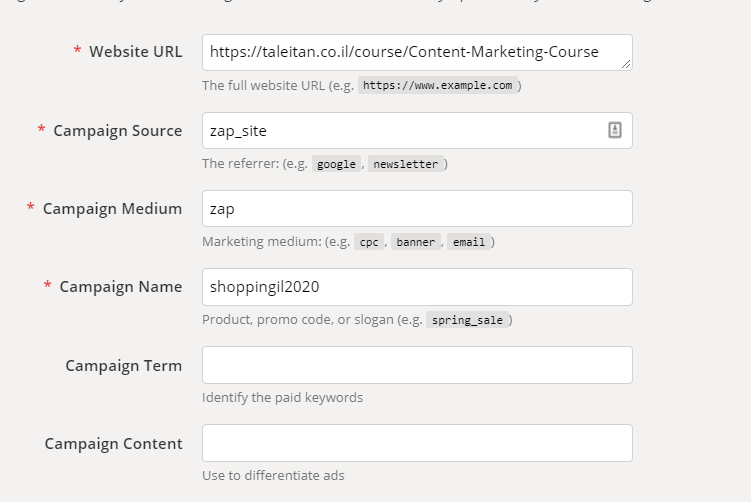Focus the empty Campaign Term field
Viewport: 751px width, 502px height.
click(416, 364)
